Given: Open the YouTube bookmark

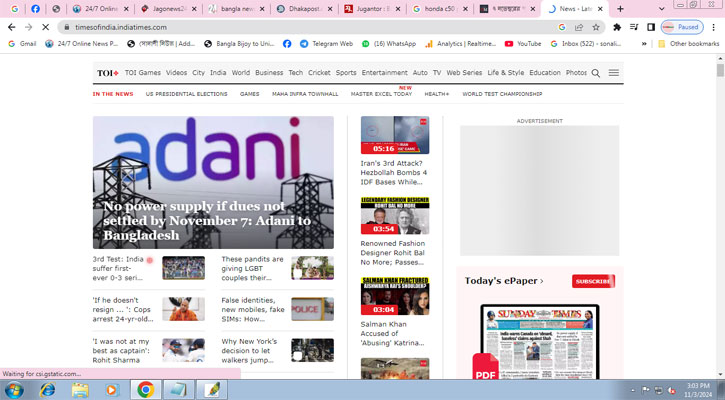Looking at the screenshot, I should (523, 44).
